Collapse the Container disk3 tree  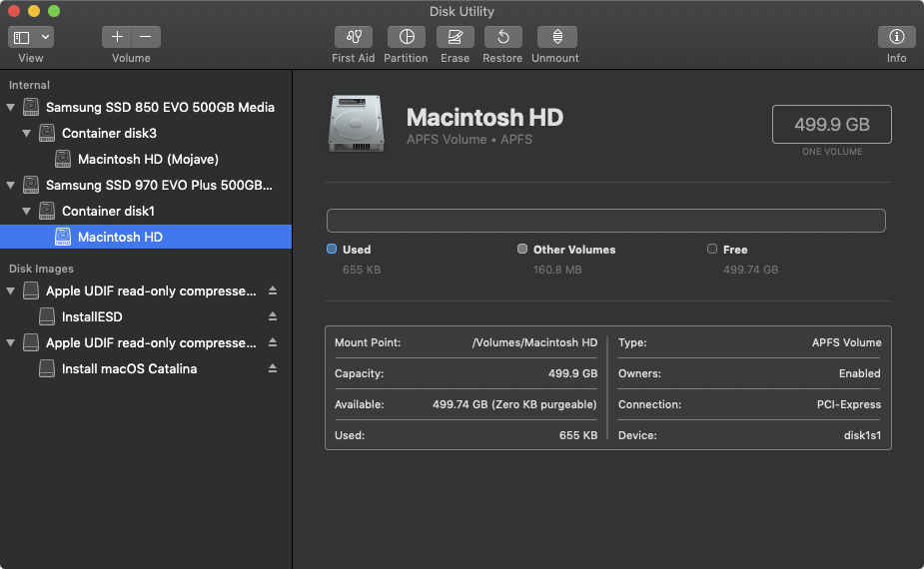pyautogui.click(x=27, y=133)
